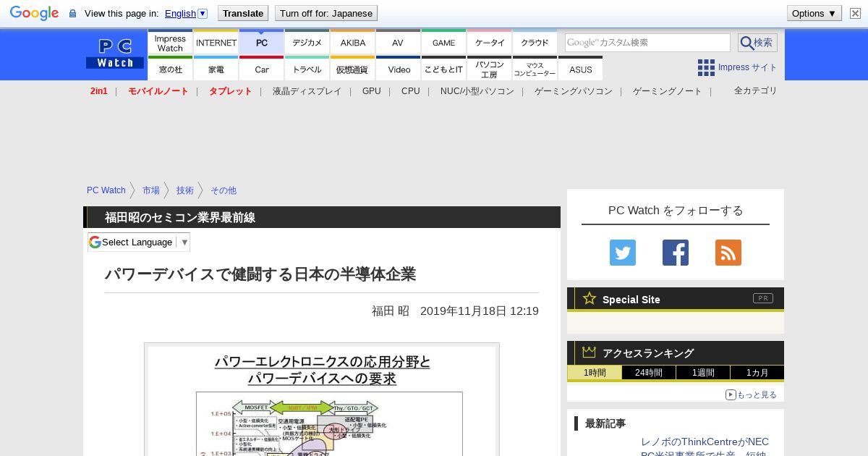This screenshot has width=868, height=456.
Task: Open the power electronics diagram image
Action: coord(322,400)
